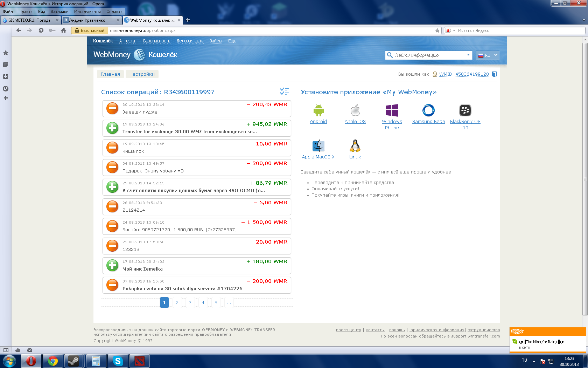588x368 pixels.
Task: Open the notes panel in Opera sidebar
Action: point(6,65)
